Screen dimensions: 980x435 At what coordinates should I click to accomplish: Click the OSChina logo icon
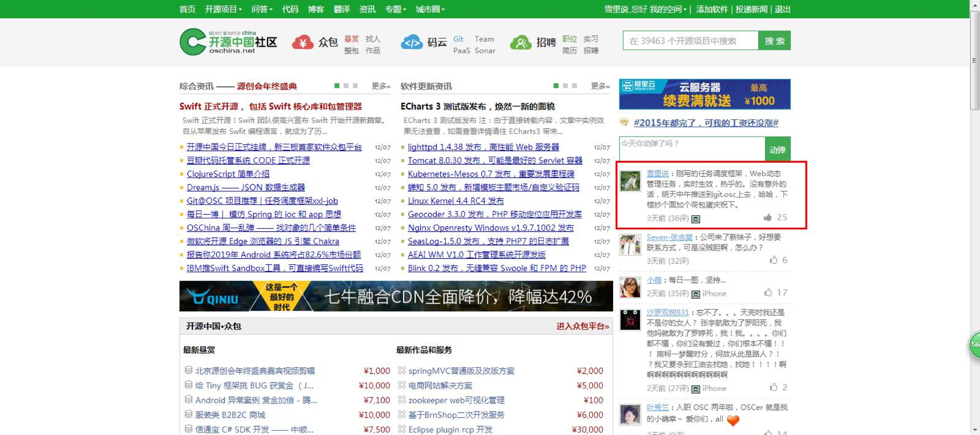[x=193, y=42]
